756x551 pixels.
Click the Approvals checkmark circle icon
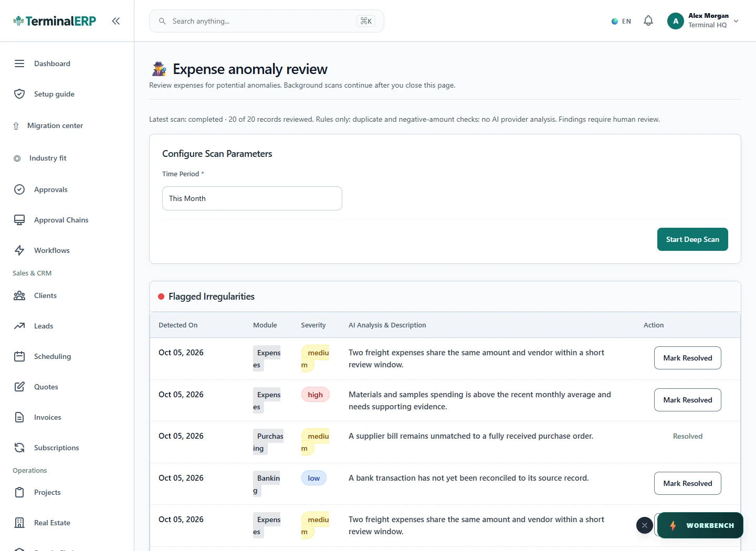(x=19, y=189)
